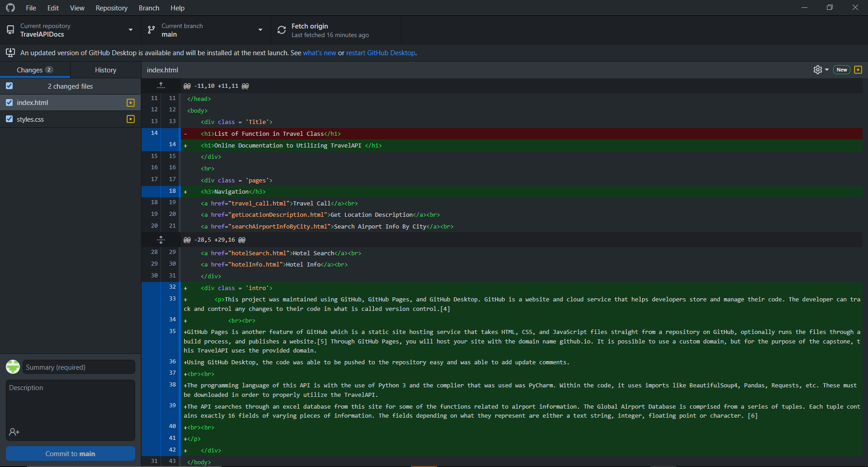Open diff settings gear icon

point(817,70)
